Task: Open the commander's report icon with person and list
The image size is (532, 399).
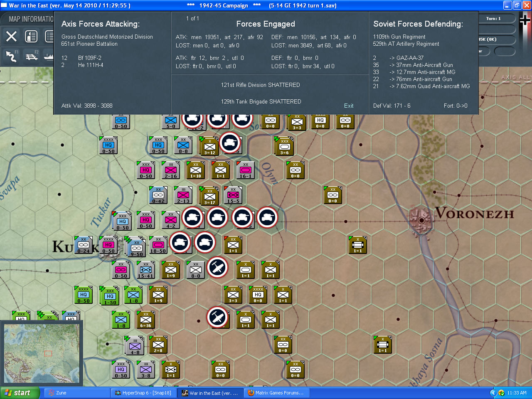Action: (31, 37)
